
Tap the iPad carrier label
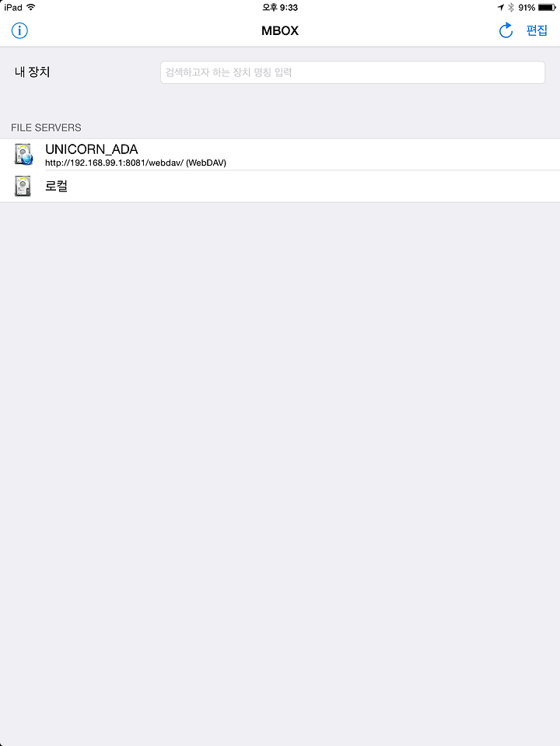[x=13, y=7]
